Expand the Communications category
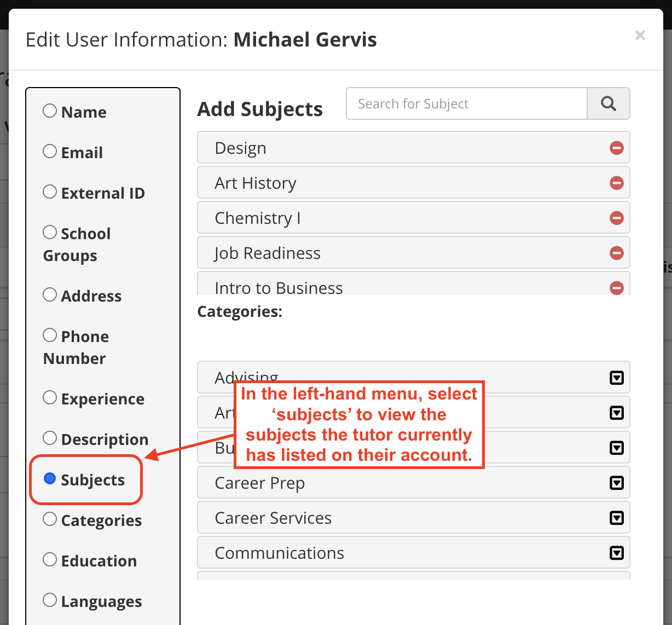The width and height of the screenshot is (672, 625). 617,553
